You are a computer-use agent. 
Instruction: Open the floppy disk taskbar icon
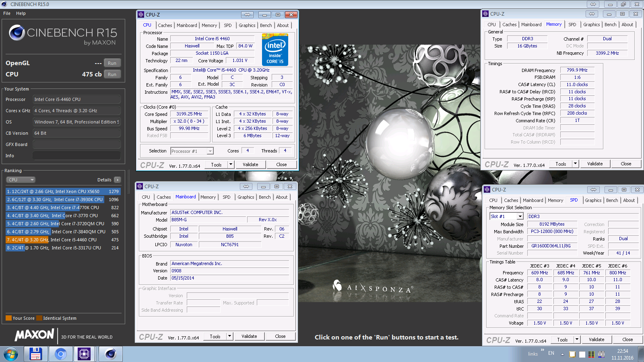[x=36, y=354]
